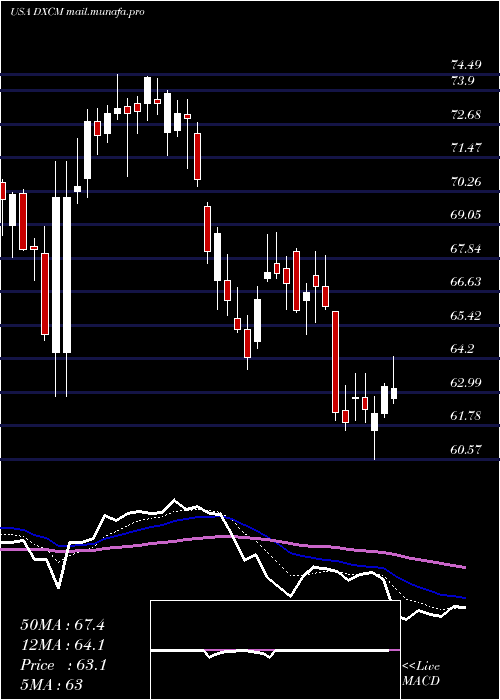The width and height of the screenshot is (500, 700).
Task: Click the 73.9 price level label
Action: point(462,81)
